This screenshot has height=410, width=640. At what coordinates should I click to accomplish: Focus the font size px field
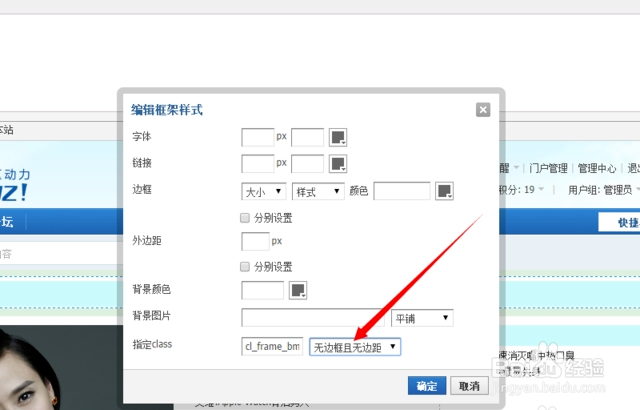258,137
